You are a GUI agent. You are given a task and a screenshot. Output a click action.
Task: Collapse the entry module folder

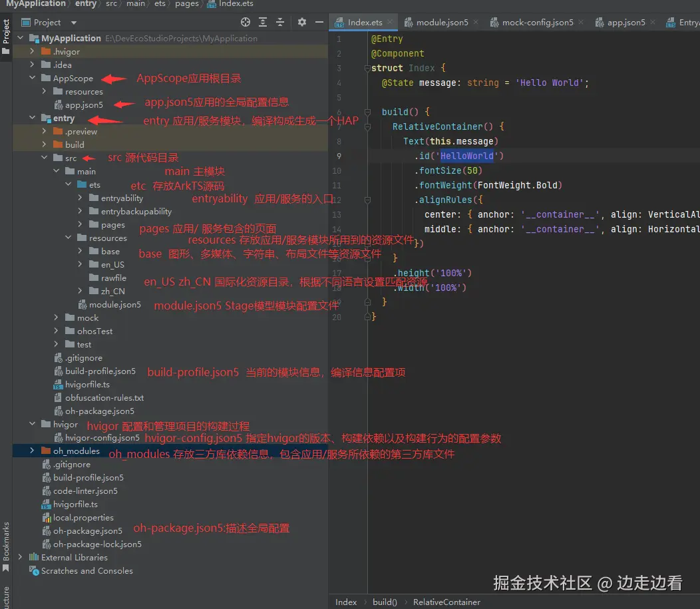tap(32, 118)
